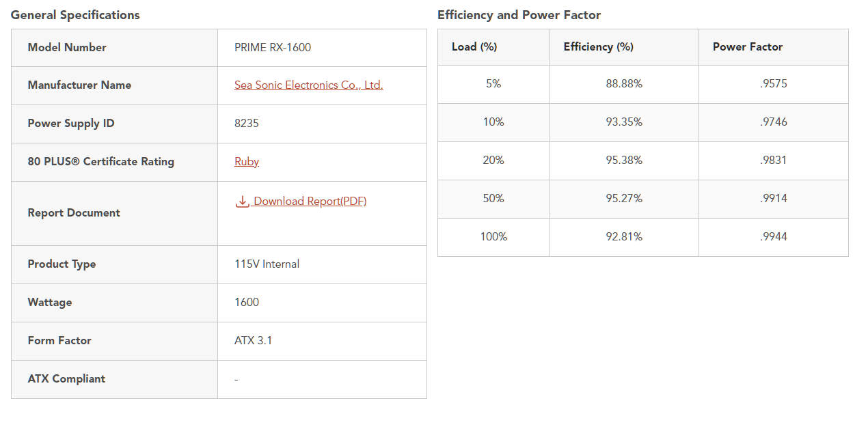Follow the Ruby certificate rating link
The height and width of the screenshot is (444, 868).
(x=247, y=162)
